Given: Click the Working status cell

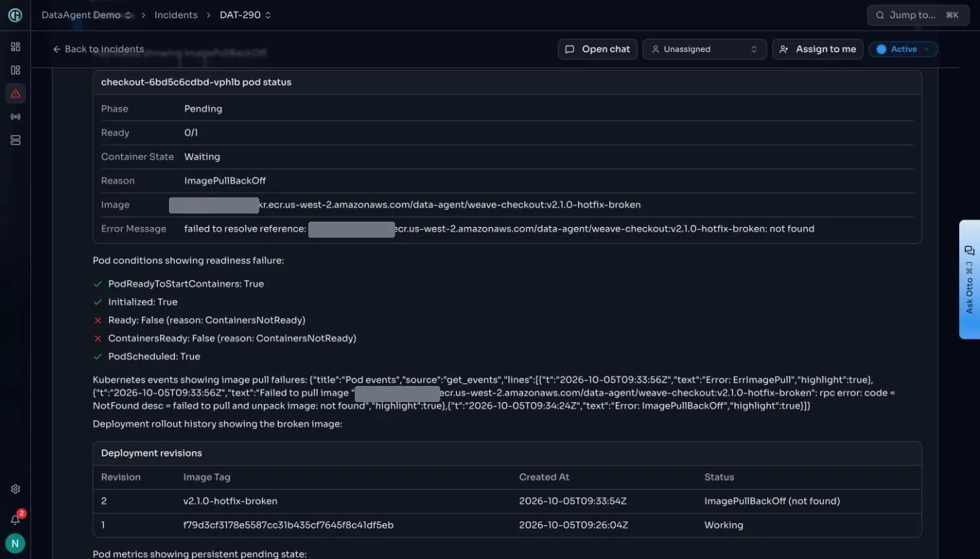Looking at the screenshot, I should [724, 525].
